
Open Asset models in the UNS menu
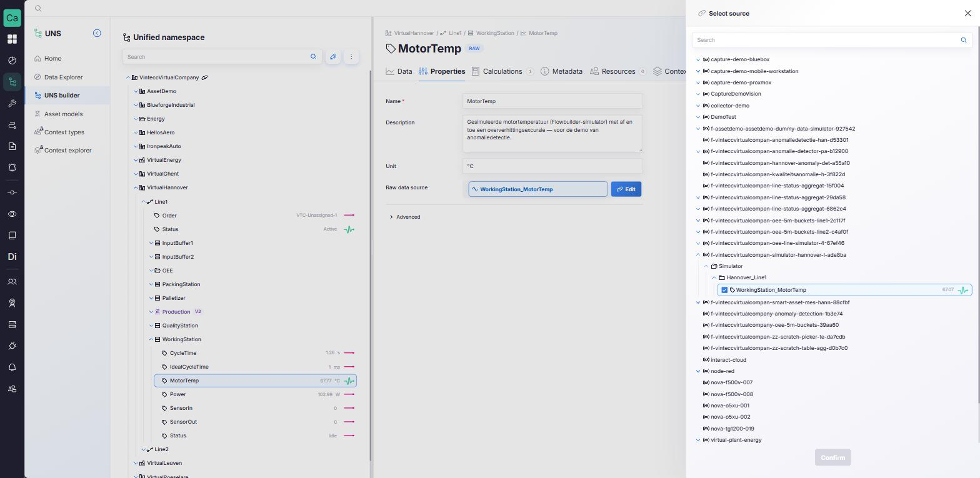pyautogui.click(x=63, y=114)
